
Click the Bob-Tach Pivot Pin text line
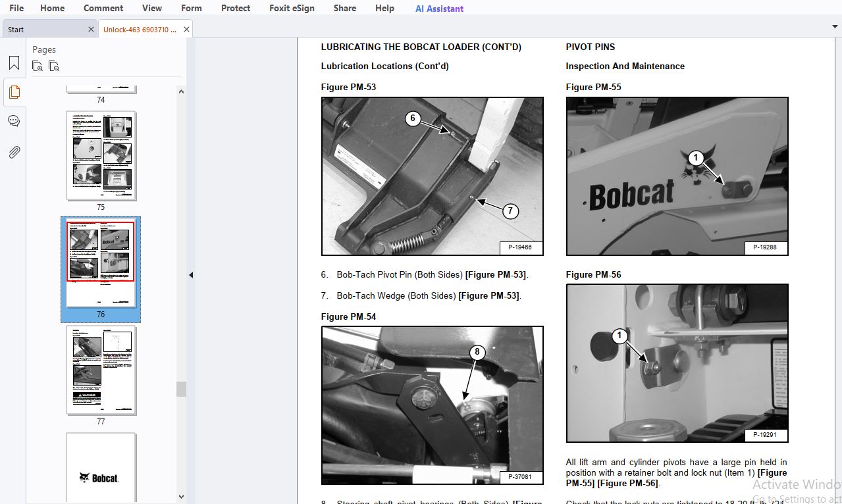coord(425,274)
